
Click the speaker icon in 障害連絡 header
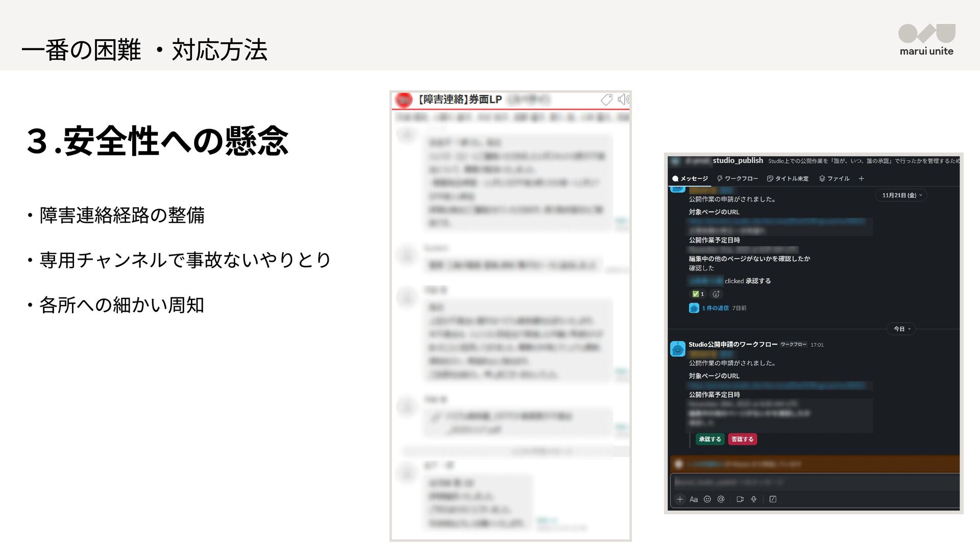pyautogui.click(x=623, y=99)
